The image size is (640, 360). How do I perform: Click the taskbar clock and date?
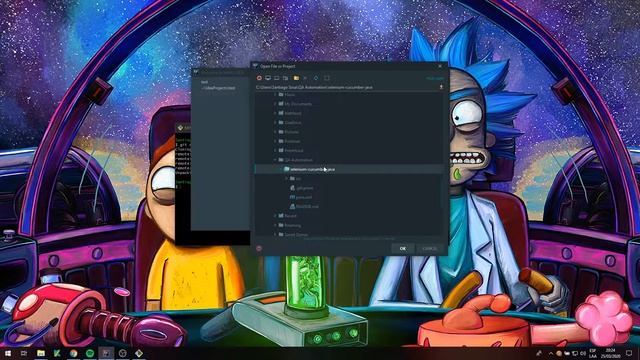coord(610,353)
